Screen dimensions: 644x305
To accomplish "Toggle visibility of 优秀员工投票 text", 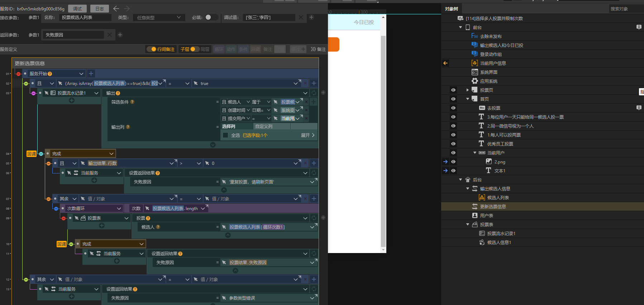I will pos(453,144).
